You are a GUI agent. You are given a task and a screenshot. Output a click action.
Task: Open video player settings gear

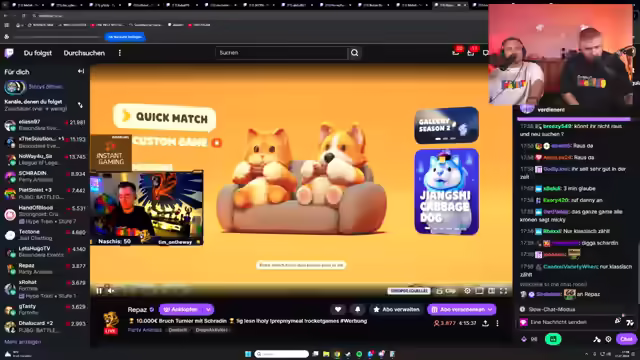coord(467,291)
